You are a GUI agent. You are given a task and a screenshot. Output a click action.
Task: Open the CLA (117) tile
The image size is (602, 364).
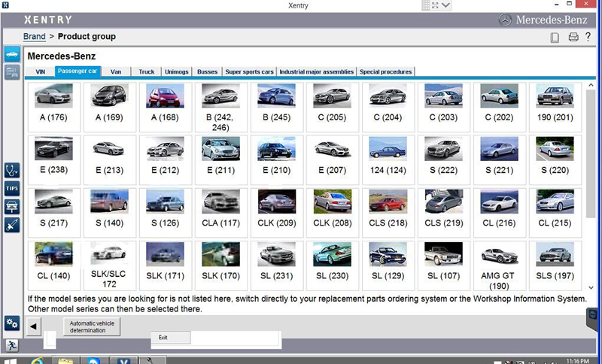(220, 213)
